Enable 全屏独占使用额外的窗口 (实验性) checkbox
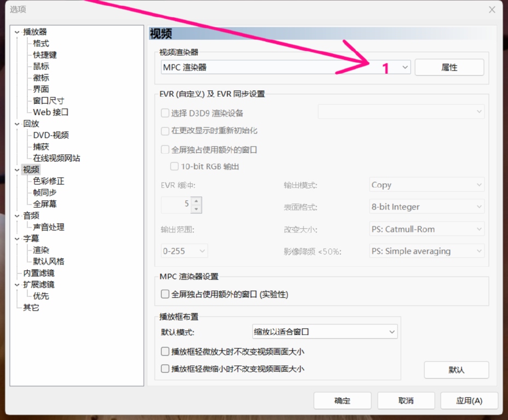 tap(165, 294)
